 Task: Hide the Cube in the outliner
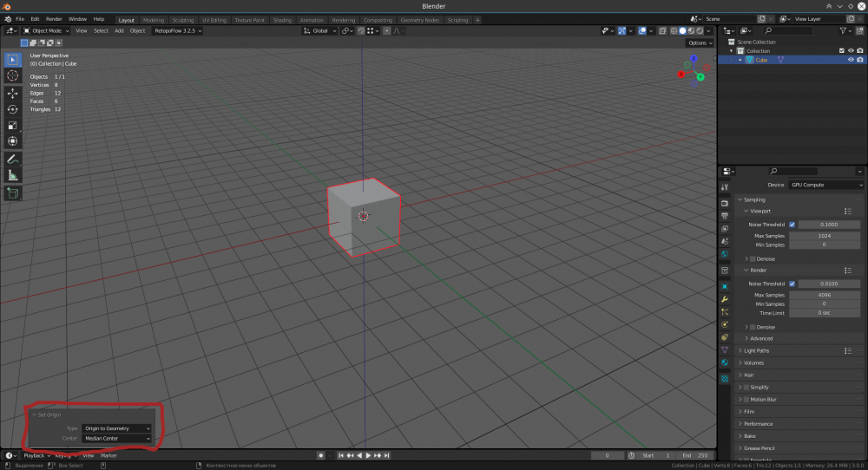click(851, 60)
